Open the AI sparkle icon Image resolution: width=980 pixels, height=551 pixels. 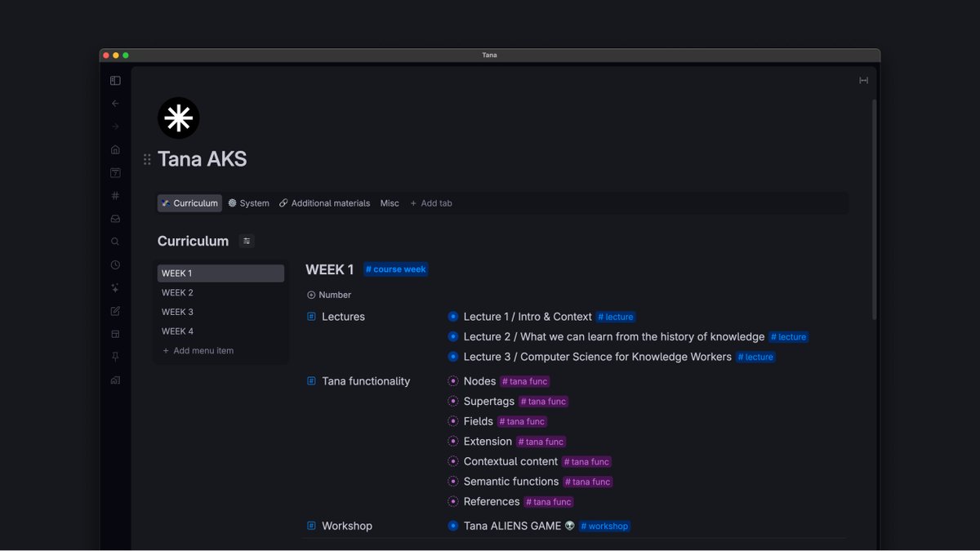(115, 288)
